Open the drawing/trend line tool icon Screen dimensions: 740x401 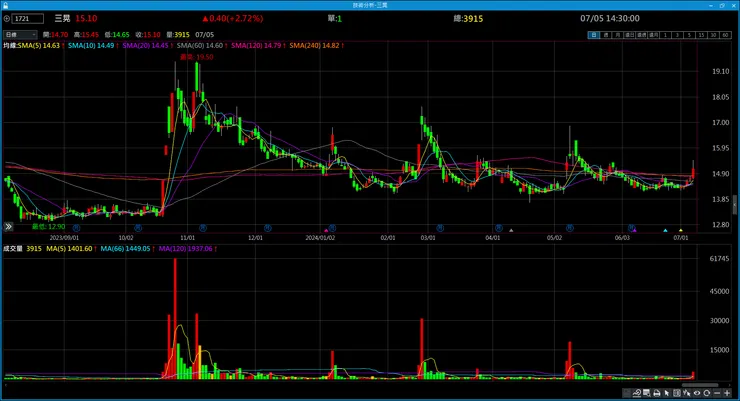637,393
